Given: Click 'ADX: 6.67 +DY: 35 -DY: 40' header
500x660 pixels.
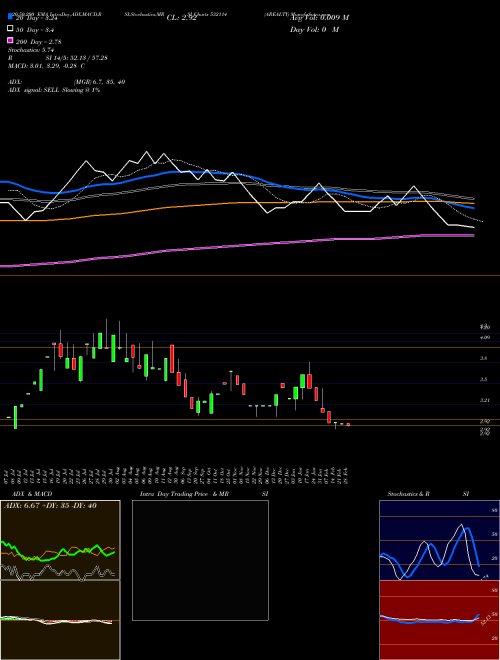Looking at the screenshot, I should click(x=50, y=506).
